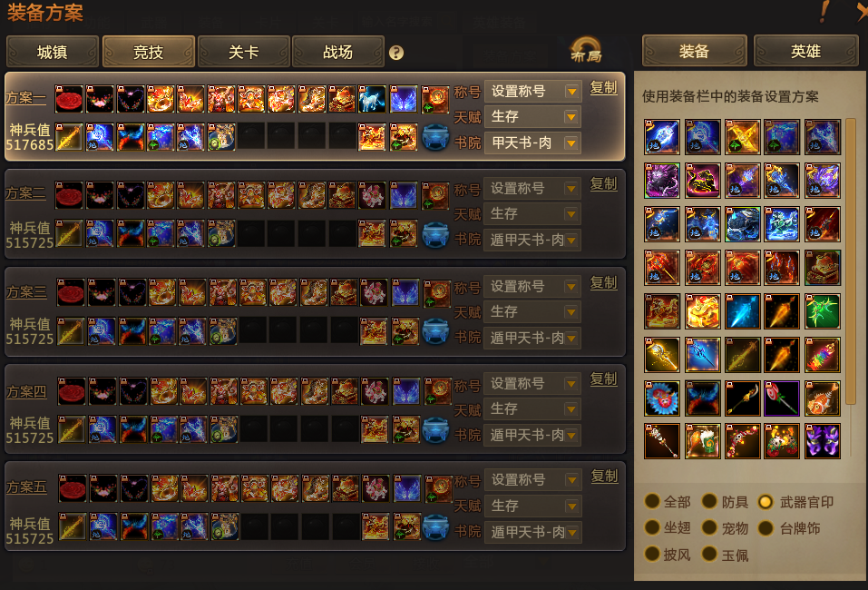Pick the green cross weapon in inventory grid
Image resolution: width=868 pixels, height=590 pixels.
[822, 311]
